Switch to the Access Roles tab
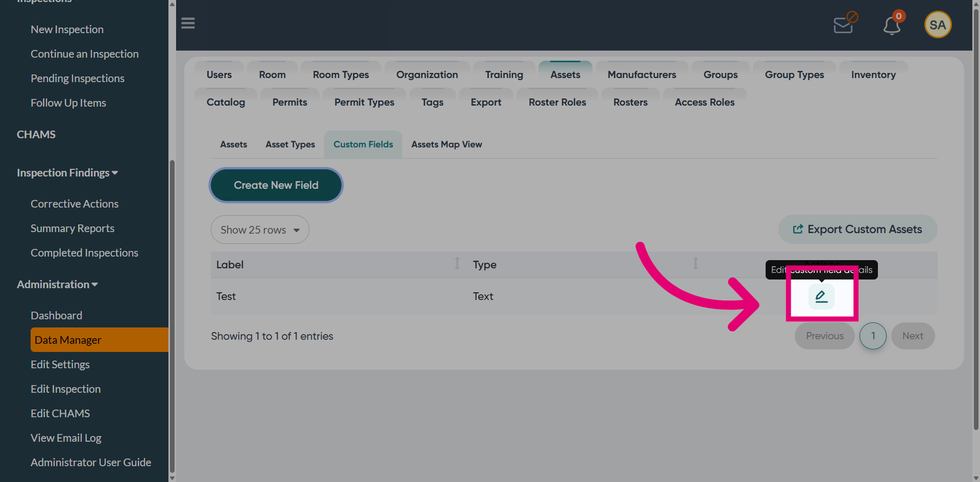The image size is (980, 482). (704, 102)
